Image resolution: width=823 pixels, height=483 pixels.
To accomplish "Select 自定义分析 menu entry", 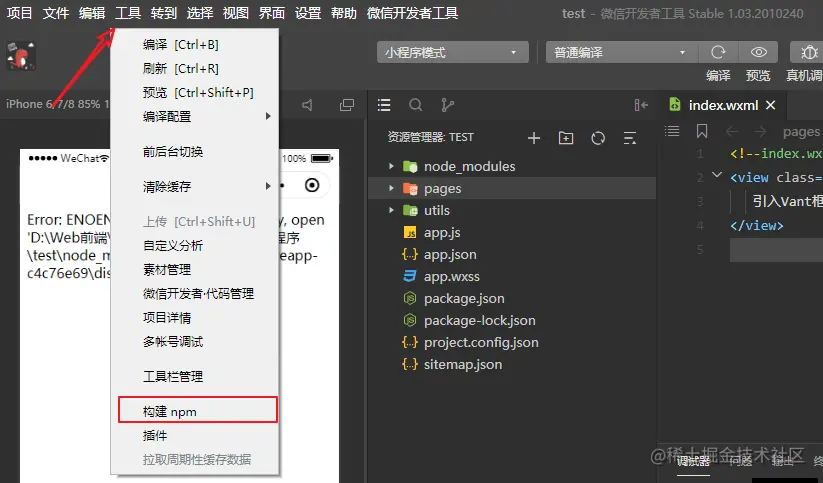I will click(195, 245).
